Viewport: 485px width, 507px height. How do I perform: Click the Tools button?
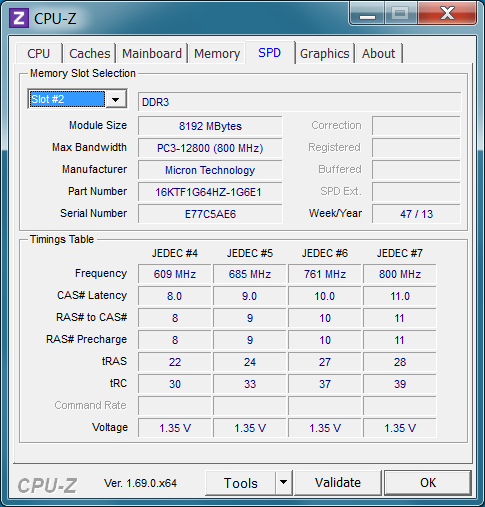(241, 483)
